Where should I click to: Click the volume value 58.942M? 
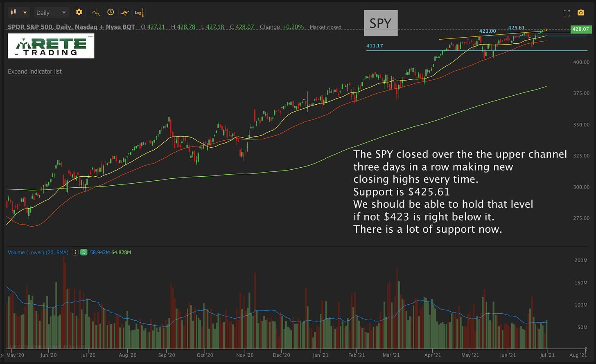coord(99,252)
